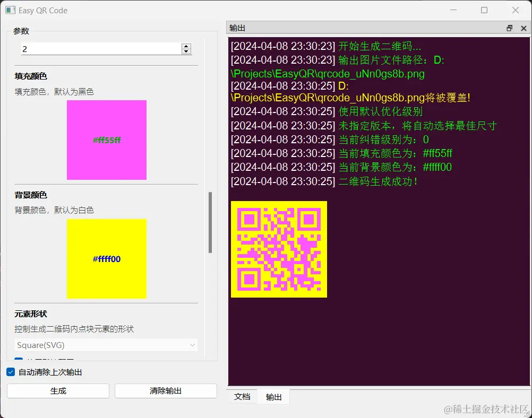
Task: Maximize the Easy QR Code window
Action: coord(484,10)
